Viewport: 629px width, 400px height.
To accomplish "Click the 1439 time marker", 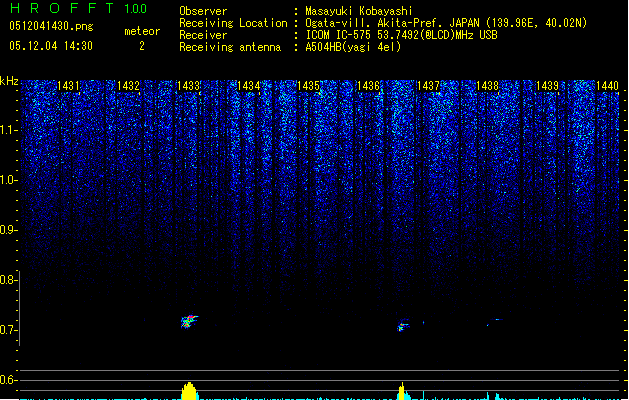I will click(x=548, y=86).
